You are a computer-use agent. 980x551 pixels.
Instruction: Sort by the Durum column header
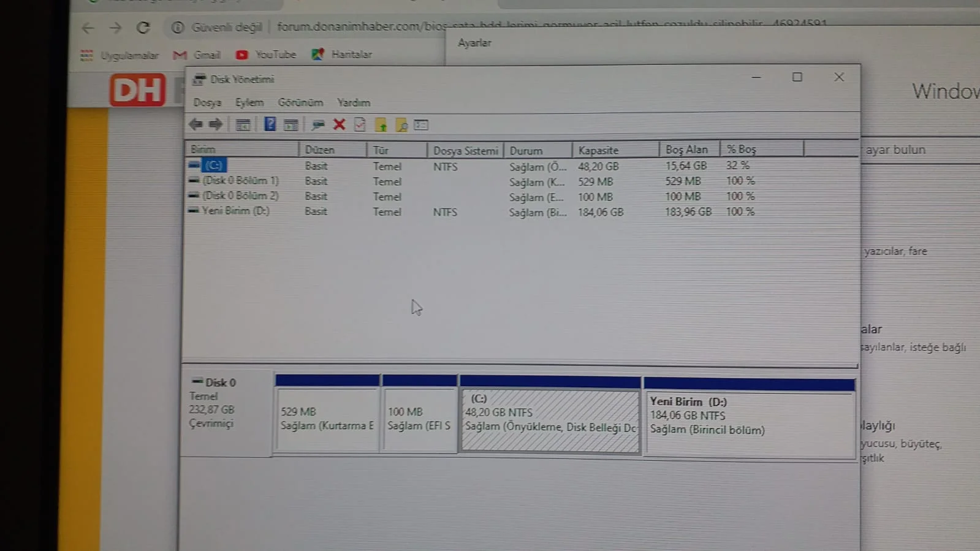click(x=538, y=150)
